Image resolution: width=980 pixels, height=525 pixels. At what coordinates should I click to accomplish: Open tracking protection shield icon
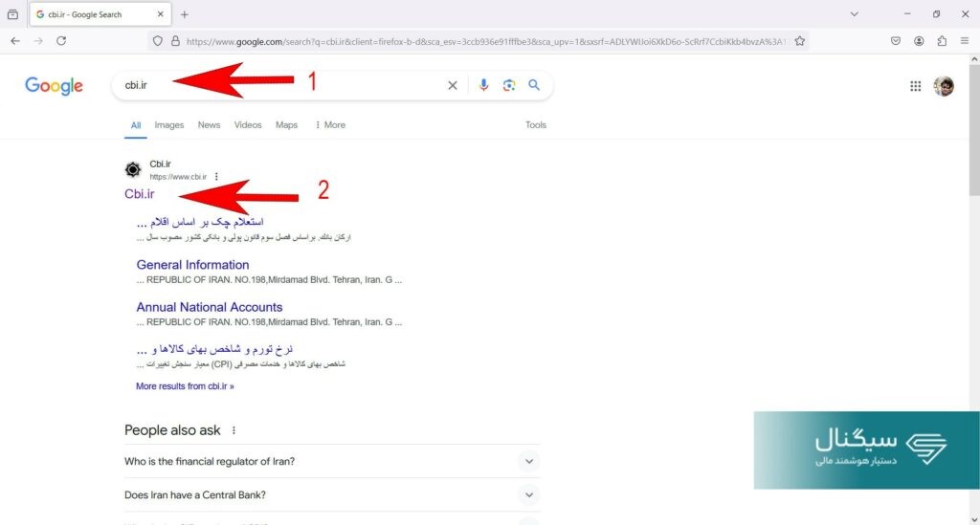[158, 41]
